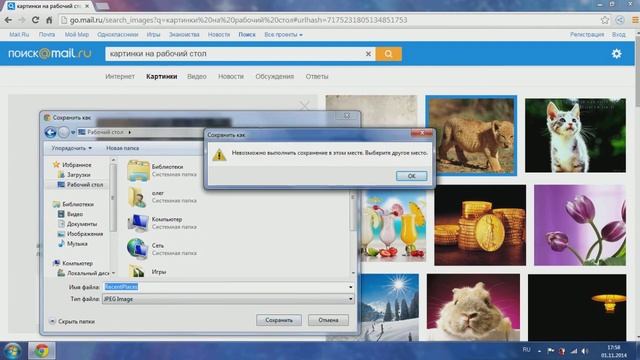Select the олег user folder icon
This screenshot has width=640, height=360.
138,197
